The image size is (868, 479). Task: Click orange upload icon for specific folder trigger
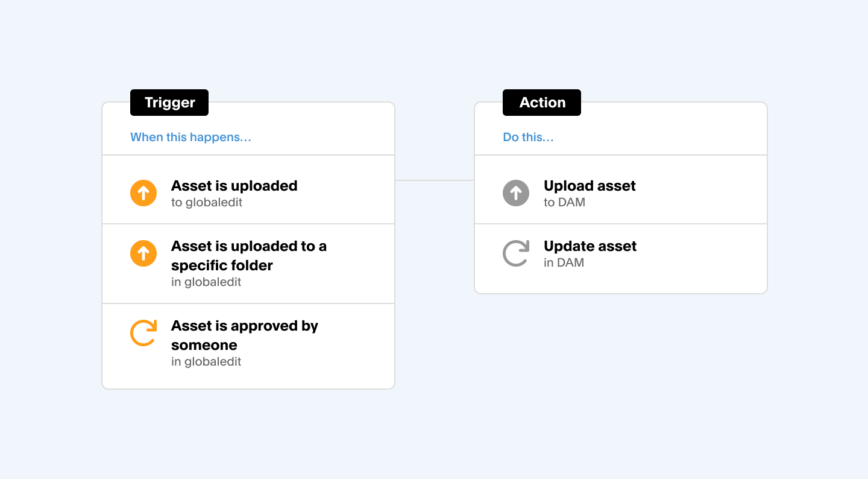(143, 253)
